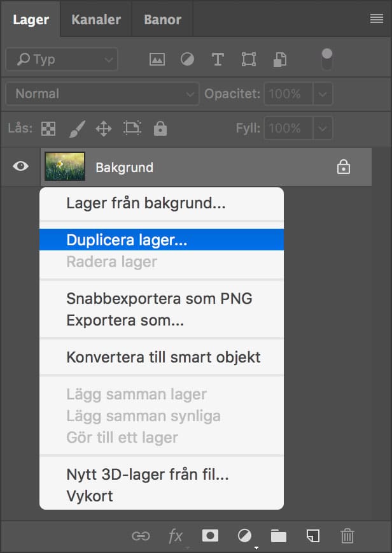Open the Layers panel hamburger menu
The width and height of the screenshot is (392, 553).
pyautogui.click(x=377, y=18)
